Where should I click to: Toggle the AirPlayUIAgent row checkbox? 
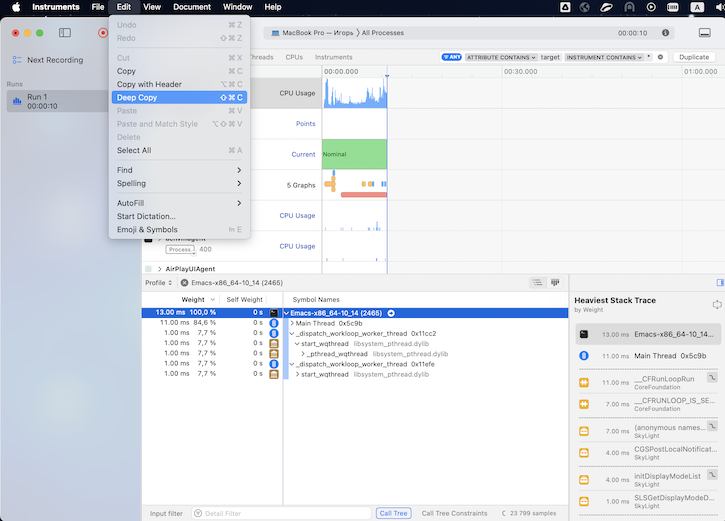click(x=148, y=269)
